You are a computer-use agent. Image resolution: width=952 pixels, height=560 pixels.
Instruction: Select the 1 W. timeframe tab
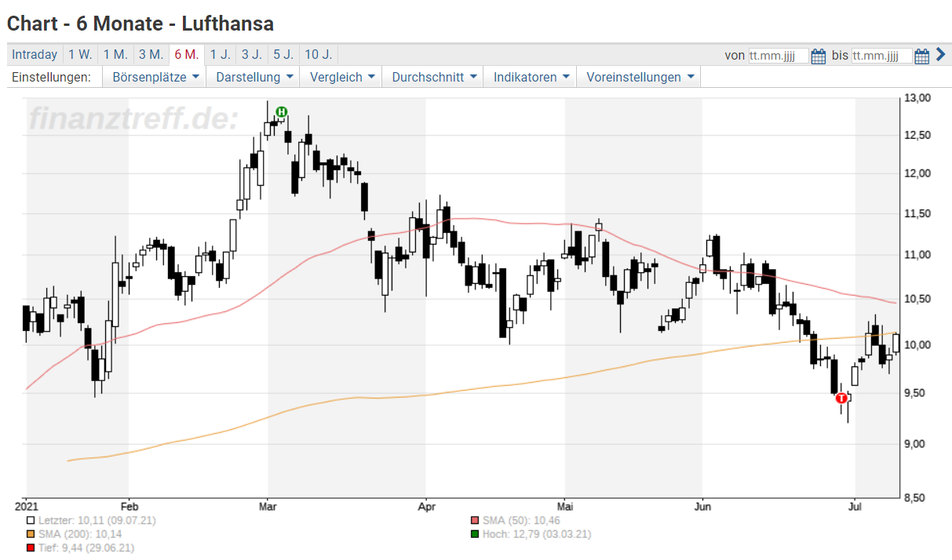[80, 55]
